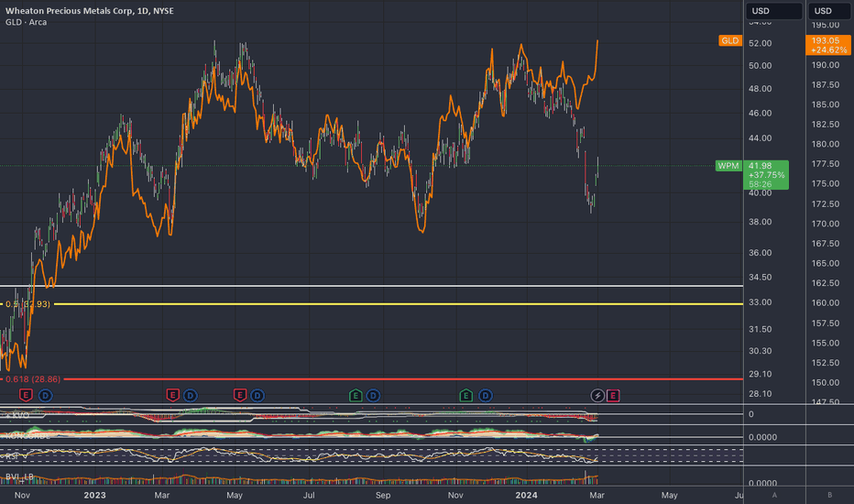Open the outermost USD currency selector

click(x=829, y=11)
